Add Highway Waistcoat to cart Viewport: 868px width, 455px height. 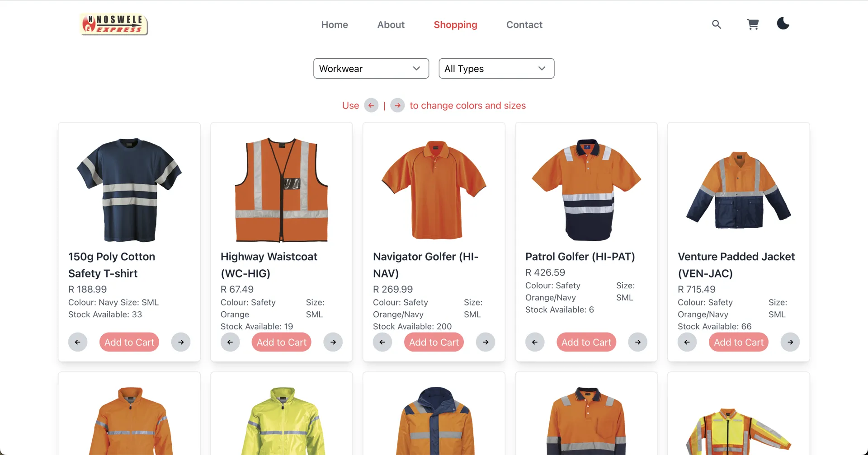point(281,342)
